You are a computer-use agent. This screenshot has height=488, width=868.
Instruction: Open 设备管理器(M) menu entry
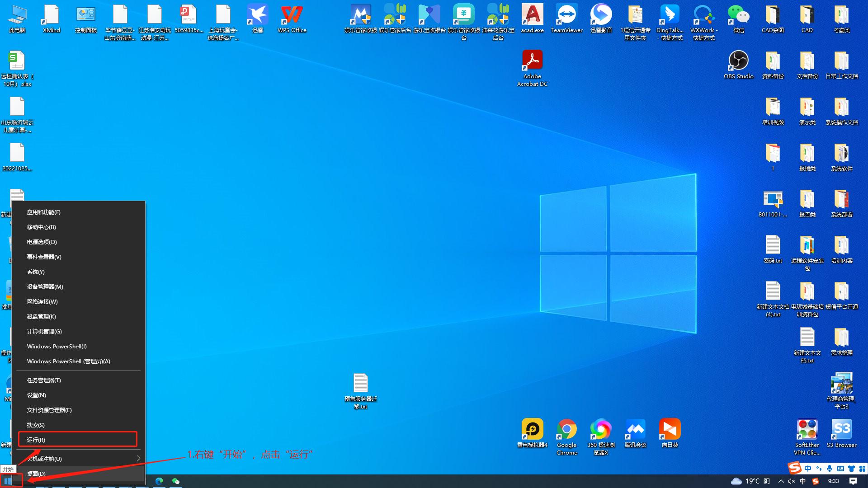78,286
